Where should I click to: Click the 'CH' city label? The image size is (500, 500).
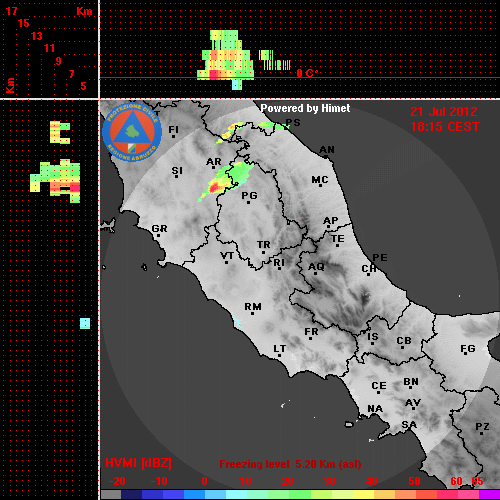tap(369, 268)
